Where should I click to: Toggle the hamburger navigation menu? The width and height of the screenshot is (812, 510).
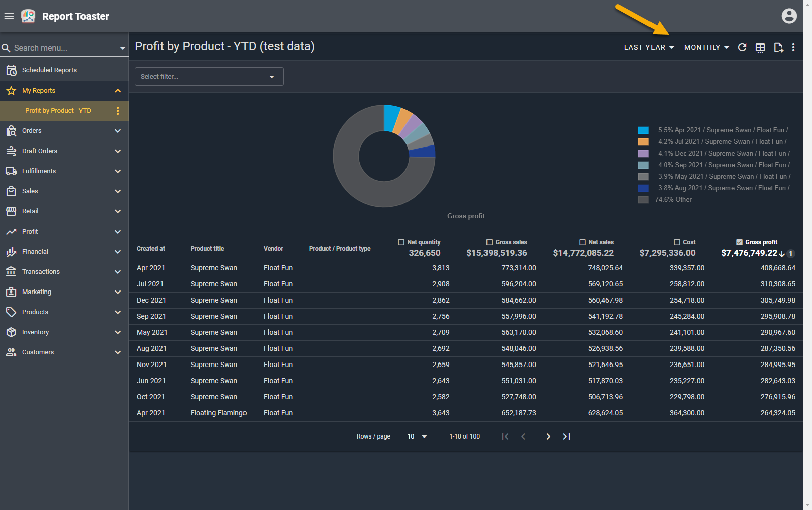(x=9, y=16)
